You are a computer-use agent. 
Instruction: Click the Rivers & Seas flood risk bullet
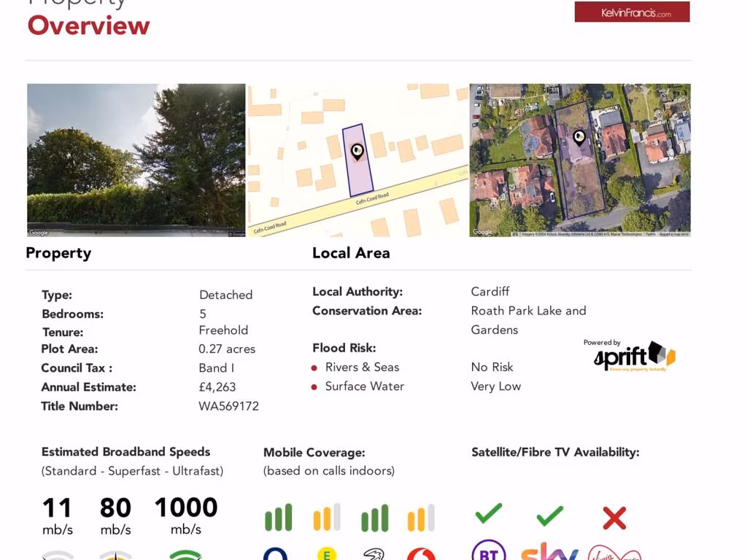coord(314,367)
